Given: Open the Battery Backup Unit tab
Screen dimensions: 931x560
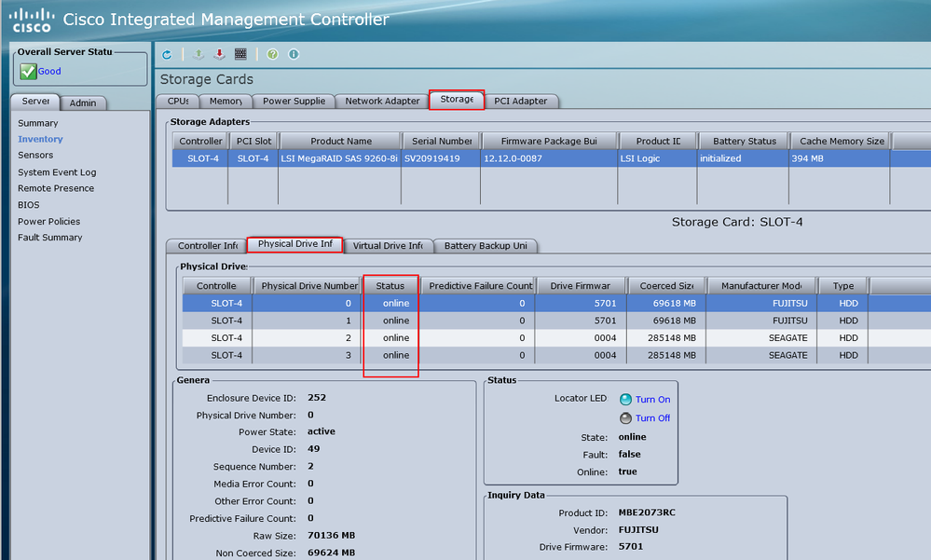Looking at the screenshot, I should (486, 246).
